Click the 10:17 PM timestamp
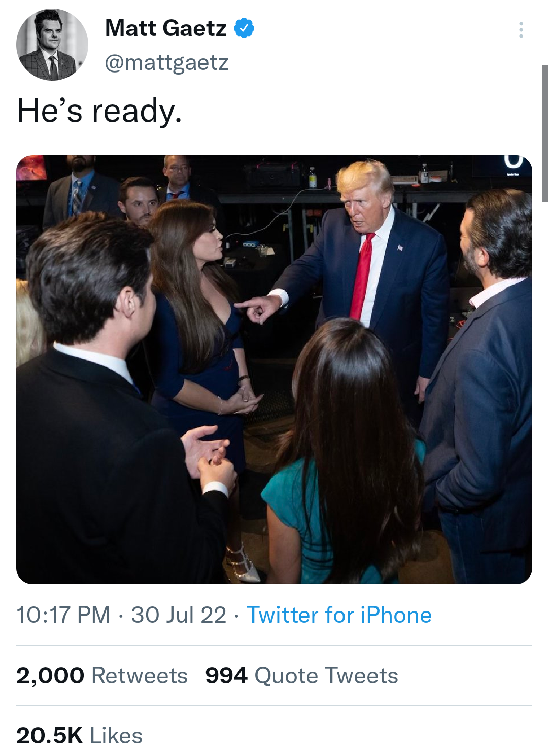The image size is (548, 756). click(x=63, y=615)
